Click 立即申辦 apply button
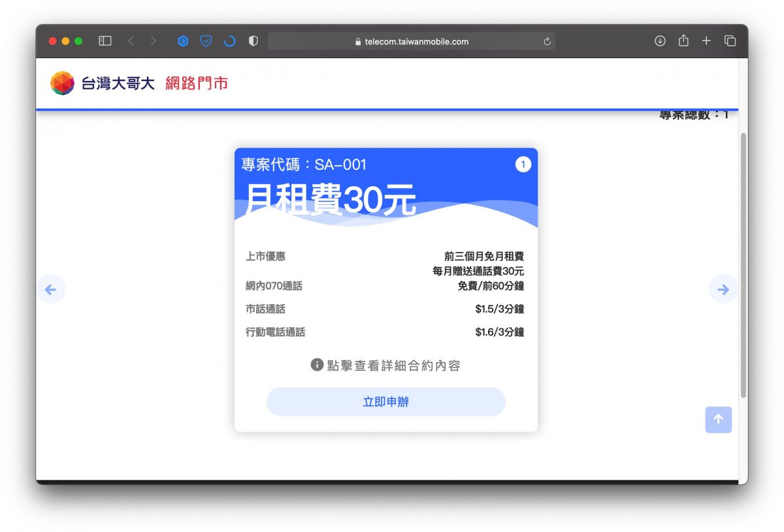The image size is (784, 532). 386,402
